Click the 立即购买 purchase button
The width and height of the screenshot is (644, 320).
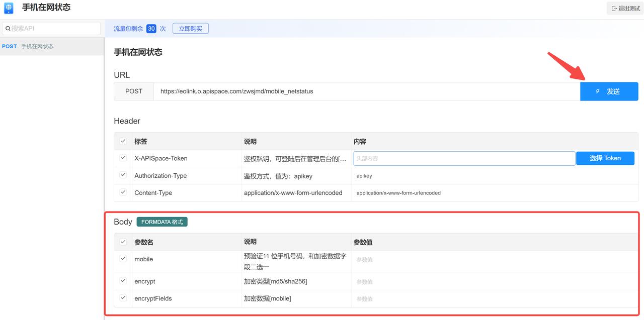(x=190, y=28)
